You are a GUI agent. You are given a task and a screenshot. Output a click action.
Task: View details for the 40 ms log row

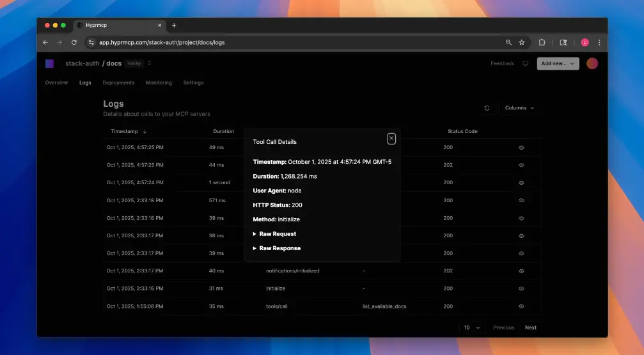521,271
